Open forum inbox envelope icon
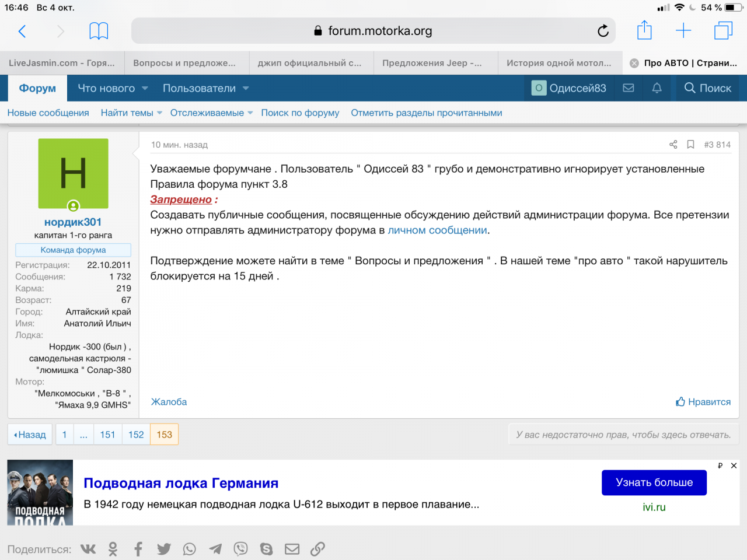Image resolution: width=747 pixels, height=560 pixels. pos(629,88)
